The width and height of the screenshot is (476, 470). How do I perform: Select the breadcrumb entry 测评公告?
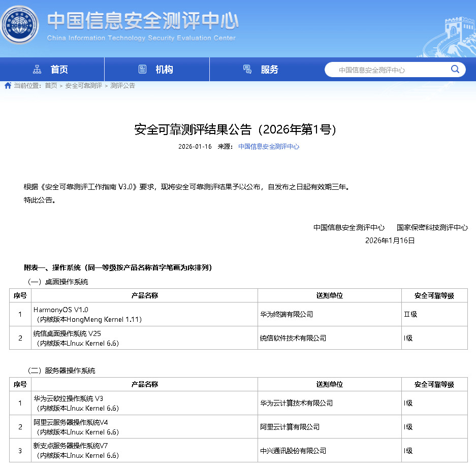pos(121,86)
